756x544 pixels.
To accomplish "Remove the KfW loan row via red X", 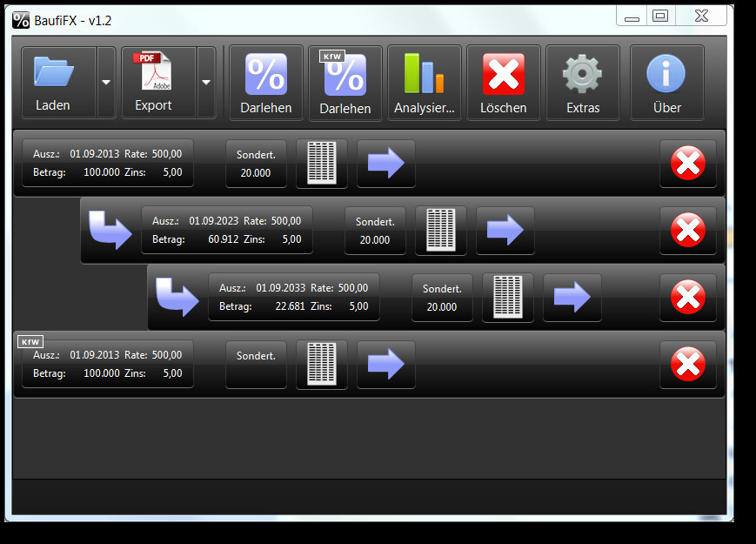I will coord(688,365).
